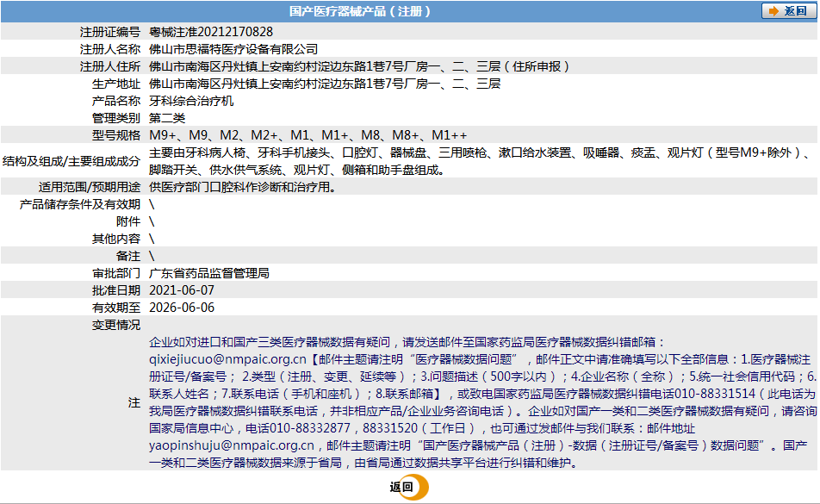Click composition text starting 主要由牙科病人椅
The height and width of the screenshot is (504, 820).
pos(479,152)
